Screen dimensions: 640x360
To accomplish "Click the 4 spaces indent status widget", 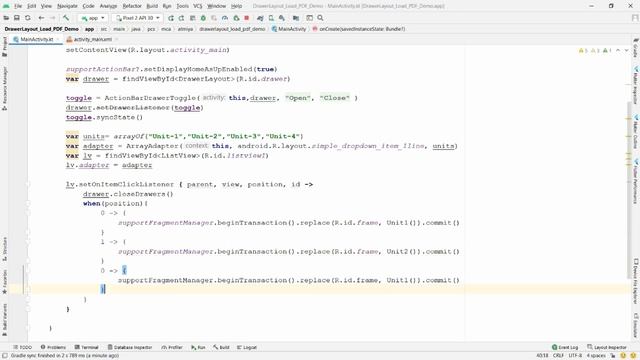I will coord(596,356).
